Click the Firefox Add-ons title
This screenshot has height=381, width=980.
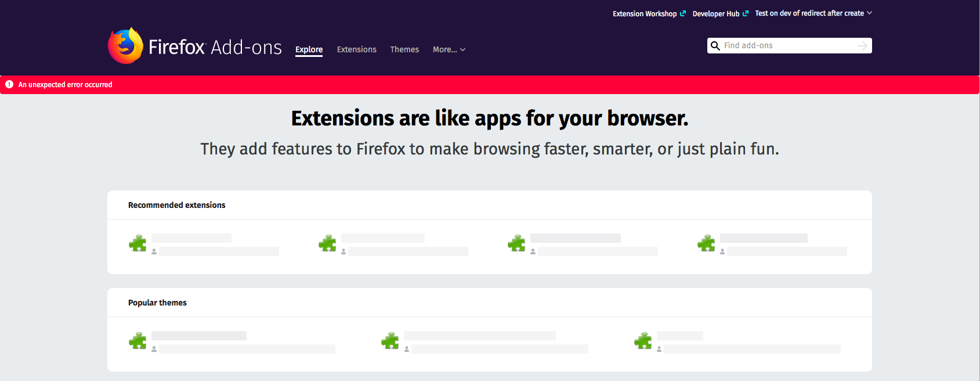coord(215,47)
